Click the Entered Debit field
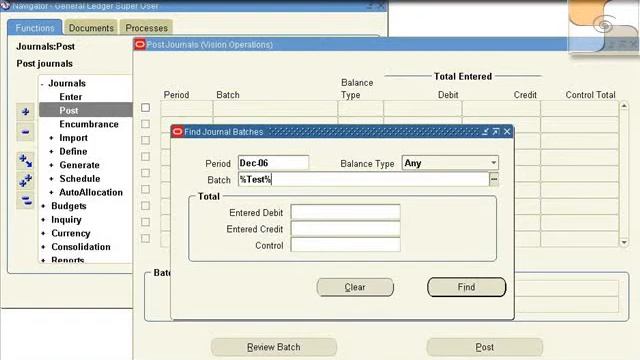This screenshot has width=640, height=360. pos(345,212)
